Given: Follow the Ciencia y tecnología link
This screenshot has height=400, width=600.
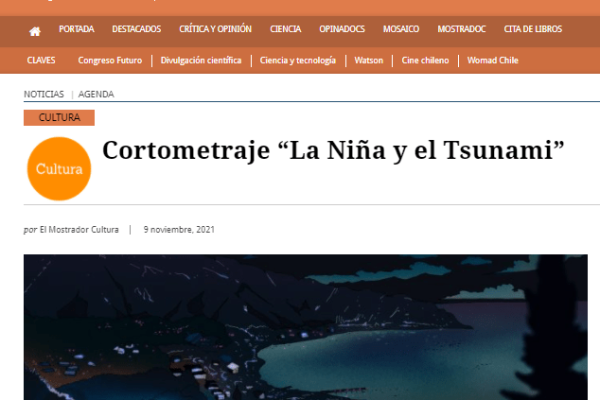Looking at the screenshot, I should [x=298, y=60].
